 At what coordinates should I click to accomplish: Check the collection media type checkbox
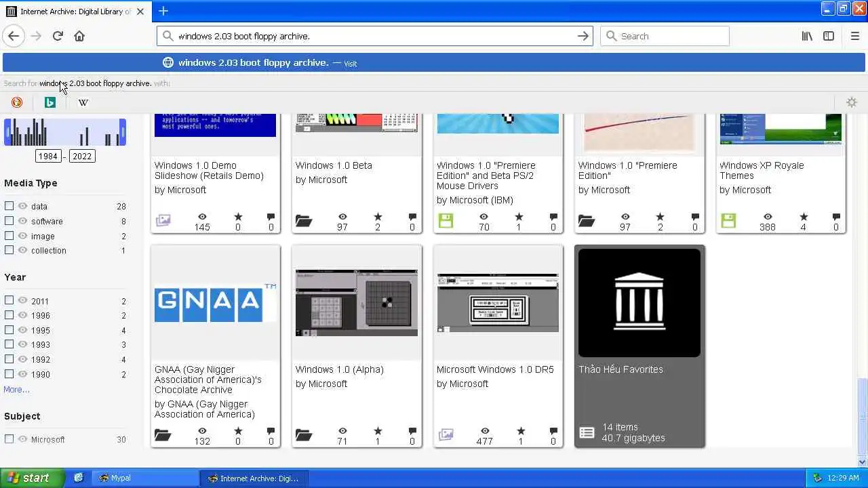click(9, 249)
